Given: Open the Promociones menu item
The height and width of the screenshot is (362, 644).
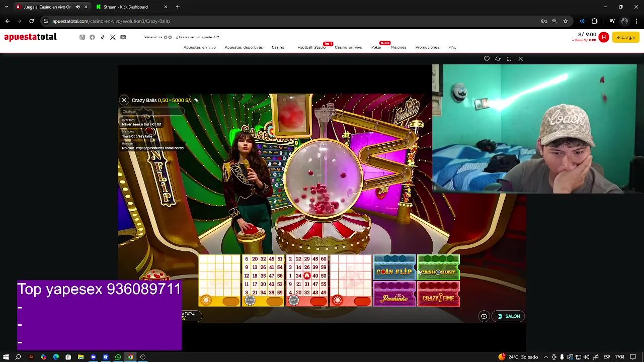Looking at the screenshot, I should (427, 47).
